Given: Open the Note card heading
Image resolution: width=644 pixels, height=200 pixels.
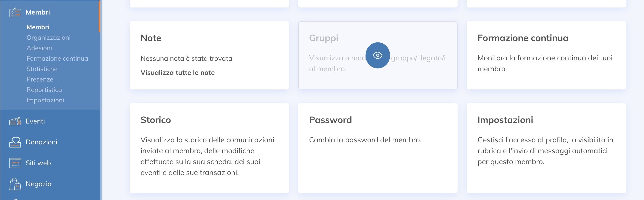Looking at the screenshot, I should pyautogui.click(x=151, y=38).
